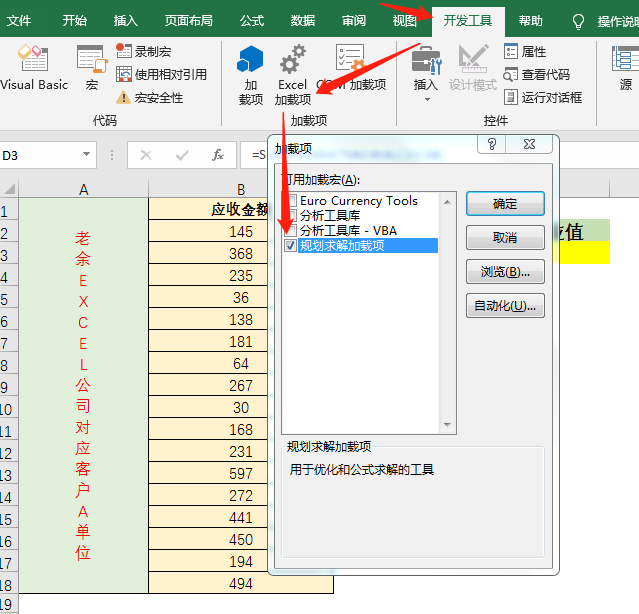Viewport: 639px width, 614px height.
Task: Select Euro Currency Tools list entry
Action: pos(359,200)
